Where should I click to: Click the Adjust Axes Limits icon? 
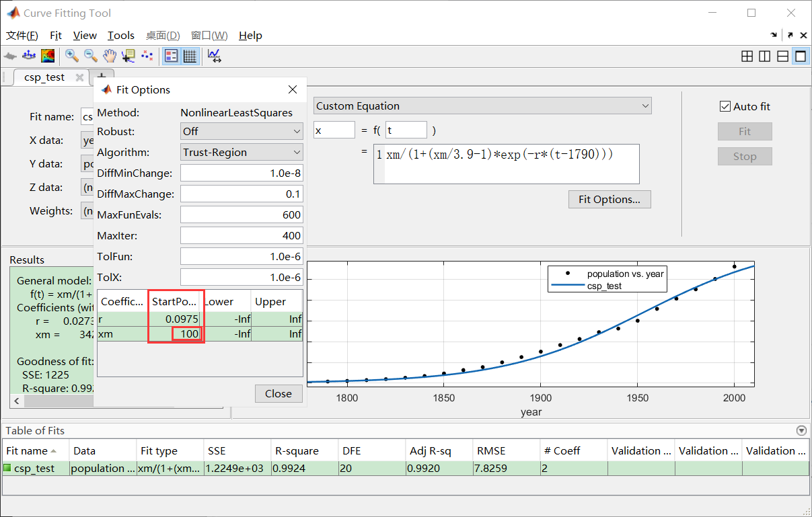tap(215, 56)
